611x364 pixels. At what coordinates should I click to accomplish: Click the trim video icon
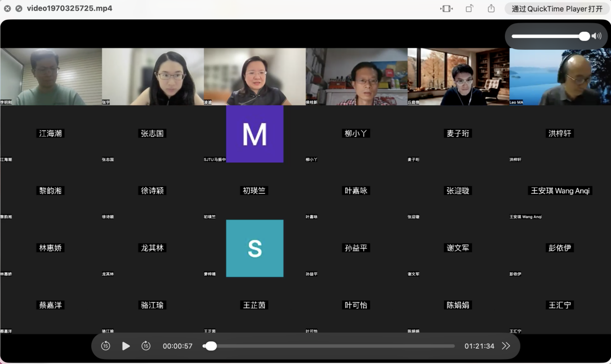coord(446,9)
